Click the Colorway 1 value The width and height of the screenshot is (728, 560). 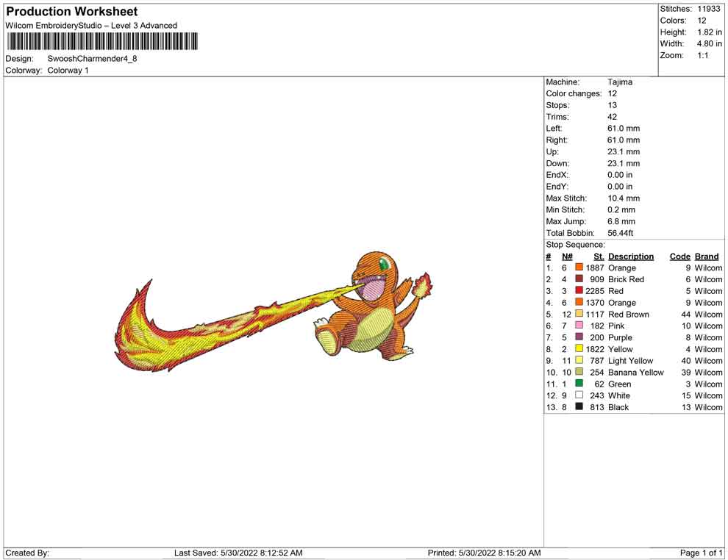click(68, 71)
